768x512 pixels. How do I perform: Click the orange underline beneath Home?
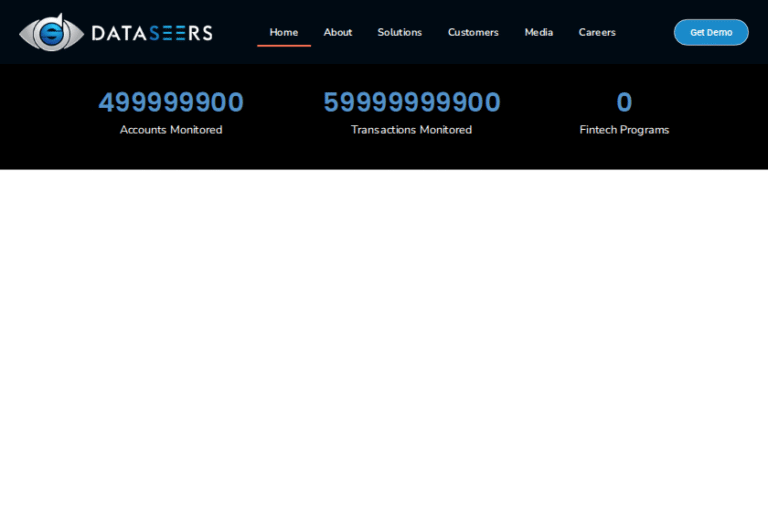click(284, 46)
